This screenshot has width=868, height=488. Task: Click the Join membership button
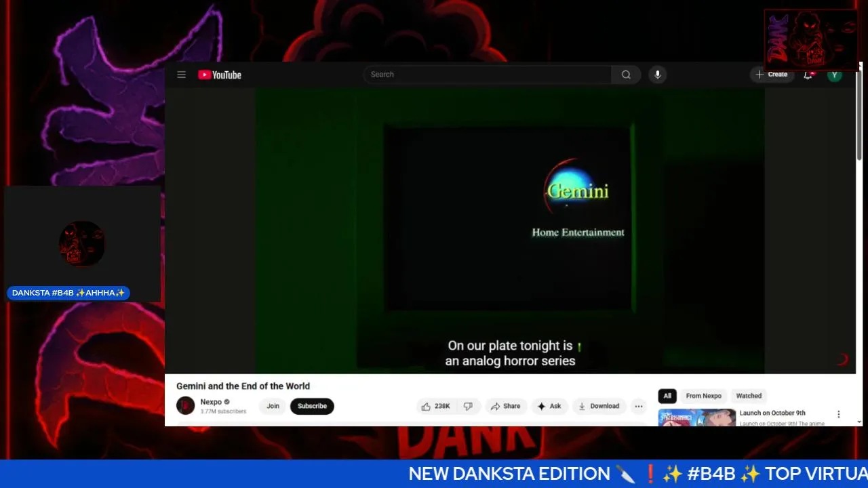[273, 406]
